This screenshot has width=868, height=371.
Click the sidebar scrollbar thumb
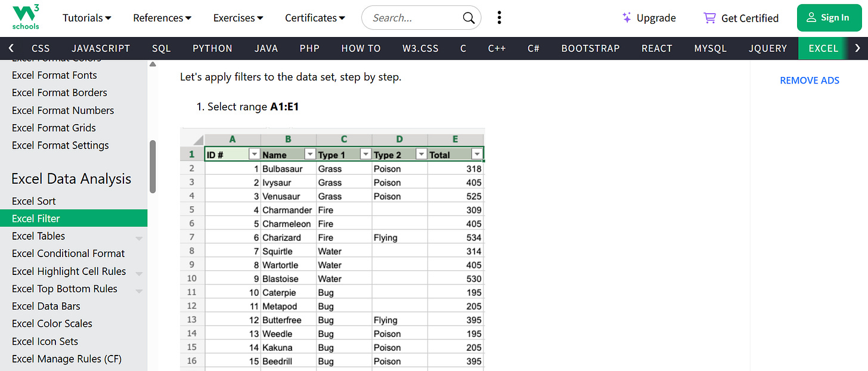tap(153, 166)
